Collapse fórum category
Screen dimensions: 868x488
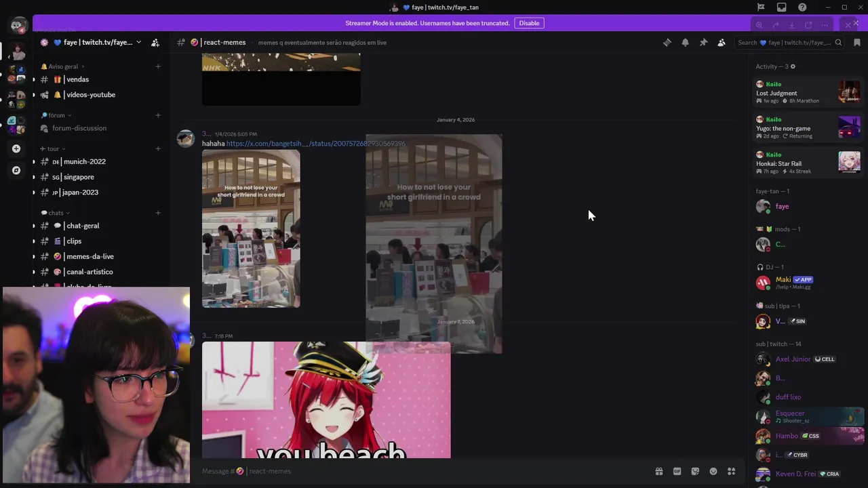click(56, 115)
